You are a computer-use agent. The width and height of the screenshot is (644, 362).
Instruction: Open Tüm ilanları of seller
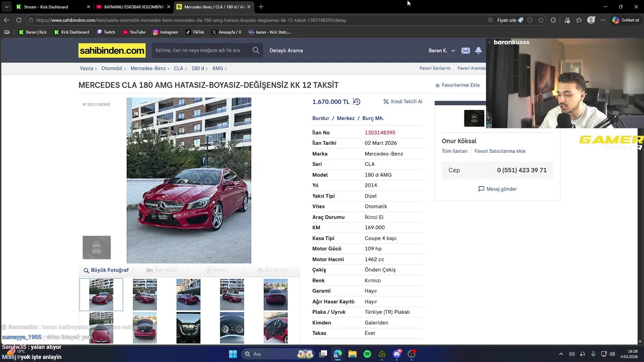(x=454, y=151)
